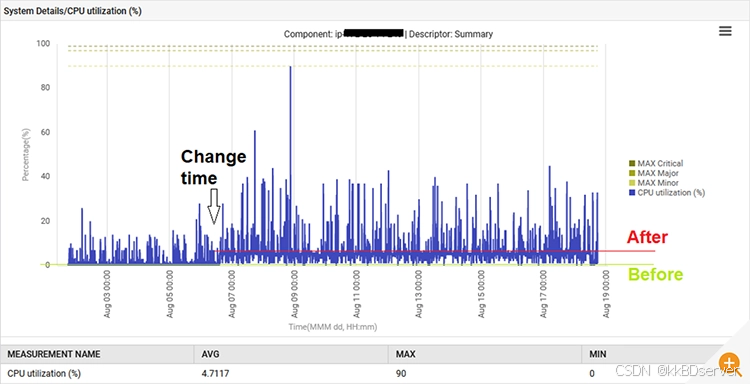Click the MAX Critical color swatch
Viewport: 750px width, 384px height.
pyautogui.click(x=632, y=164)
